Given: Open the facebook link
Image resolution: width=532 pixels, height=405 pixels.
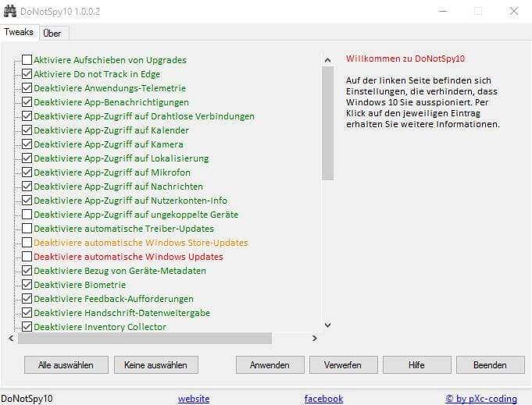Looking at the screenshot, I should pyautogui.click(x=323, y=399).
